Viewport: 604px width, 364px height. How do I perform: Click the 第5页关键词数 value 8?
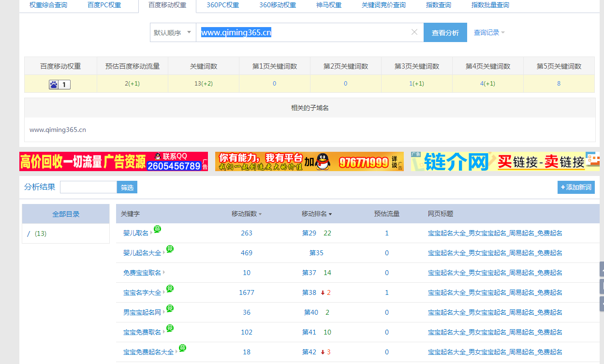559,84
